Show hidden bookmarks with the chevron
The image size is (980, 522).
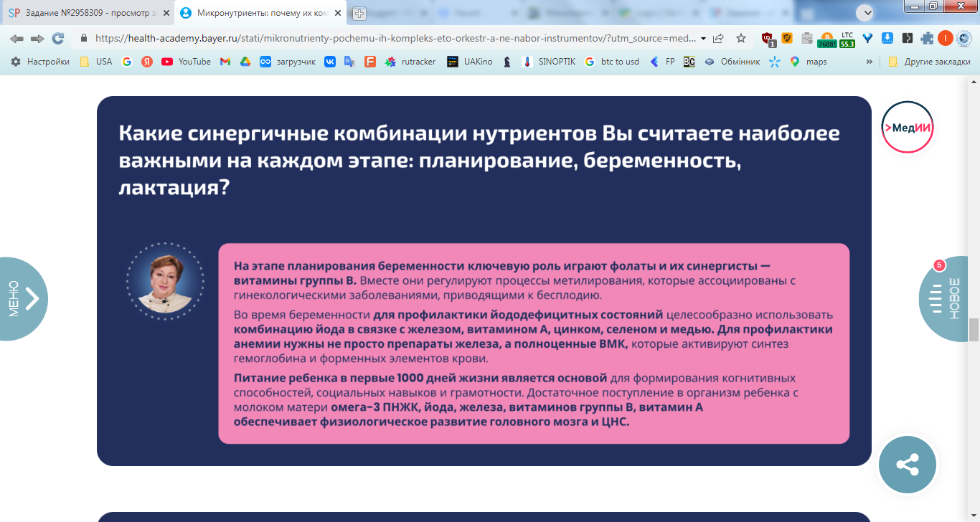click(870, 62)
